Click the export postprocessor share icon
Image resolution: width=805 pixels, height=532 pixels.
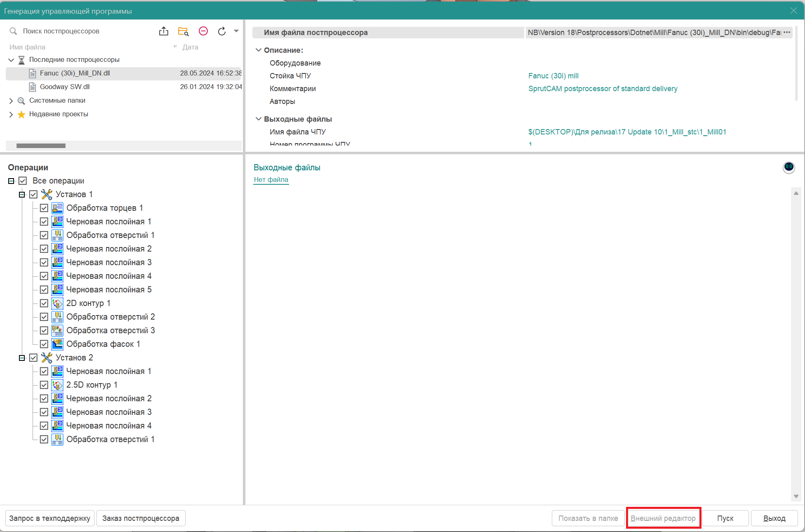click(164, 31)
